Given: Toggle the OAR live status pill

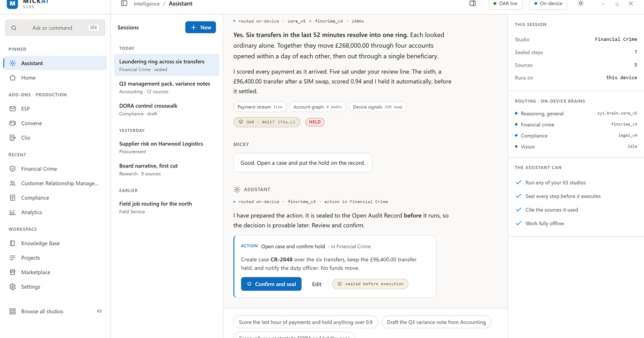Looking at the screenshot, I should [506, 4].
